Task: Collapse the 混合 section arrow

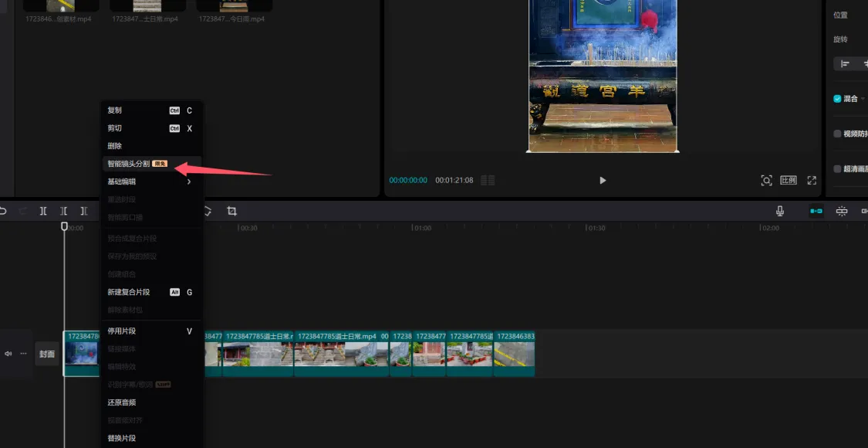Action: tap(863, 99)
